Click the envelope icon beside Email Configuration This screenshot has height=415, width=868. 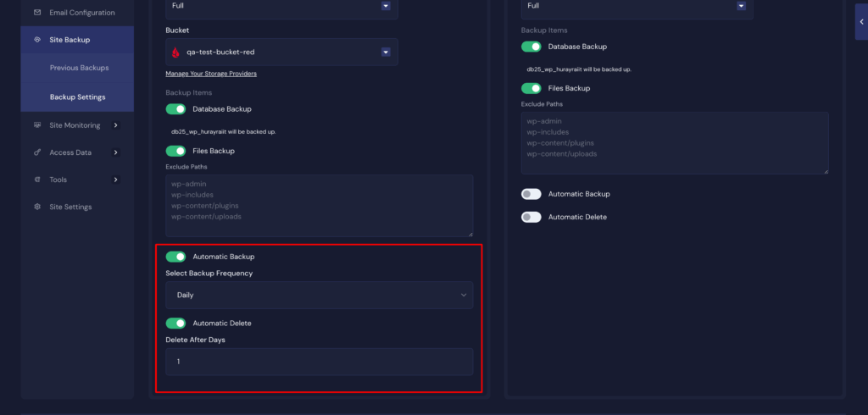point(36,13)
